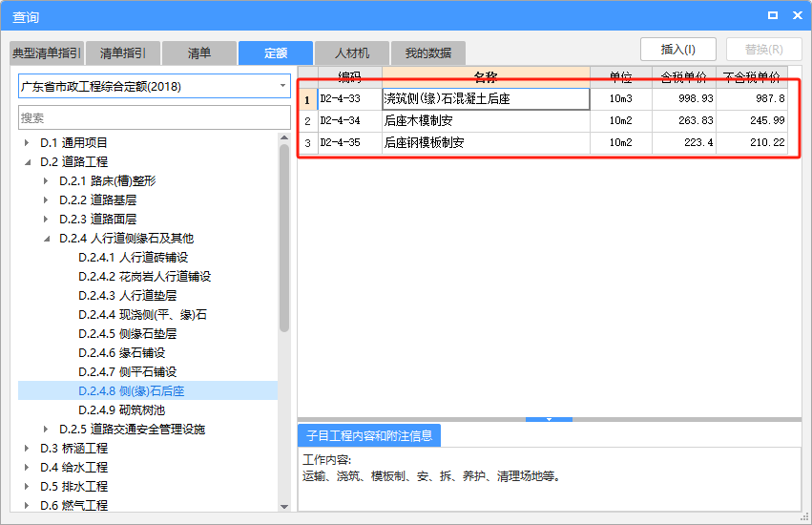This screenshot has width=812, height=525.
Task: Click tree scrollbar up arrow
Action: pyautogui.click(x=283, y=137)
